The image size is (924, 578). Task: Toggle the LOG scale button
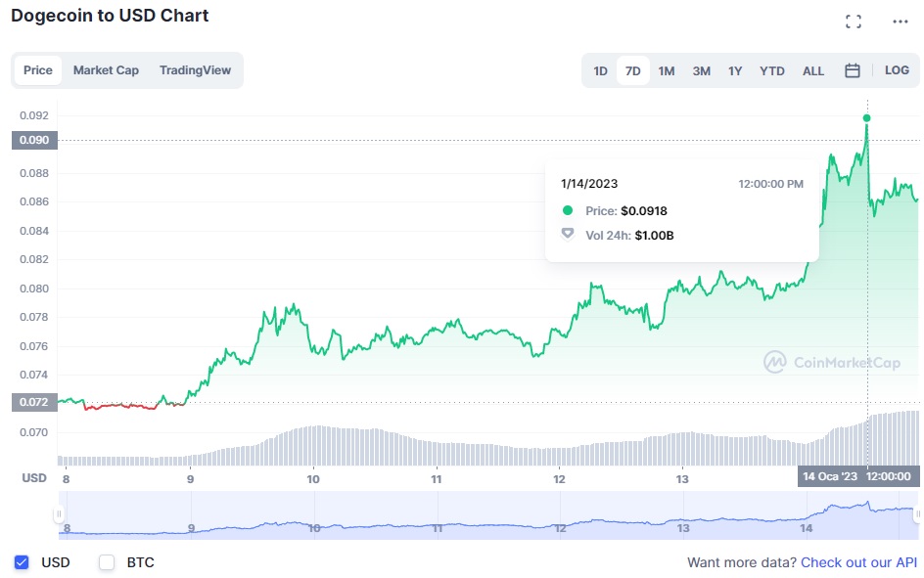click(897, 70)
